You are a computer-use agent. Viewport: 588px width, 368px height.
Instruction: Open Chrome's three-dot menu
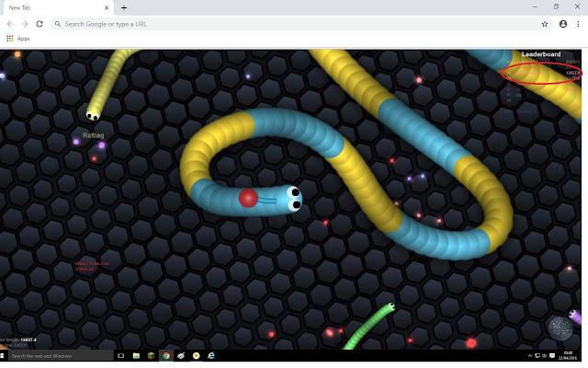[x=578, y=24]
